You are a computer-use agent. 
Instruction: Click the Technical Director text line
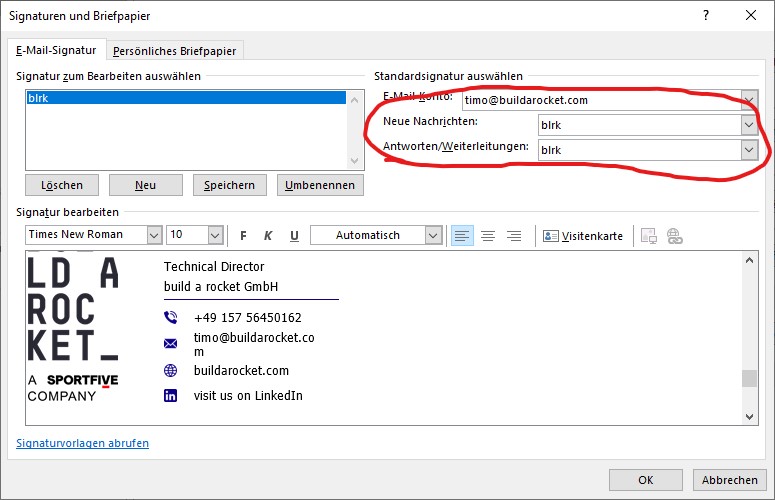tap(214, 266)
